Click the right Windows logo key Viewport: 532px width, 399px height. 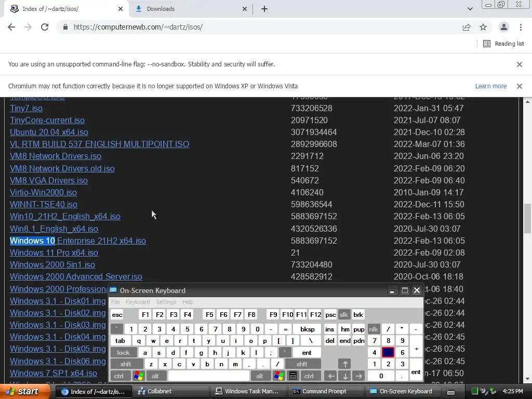[x=279, y=376]
